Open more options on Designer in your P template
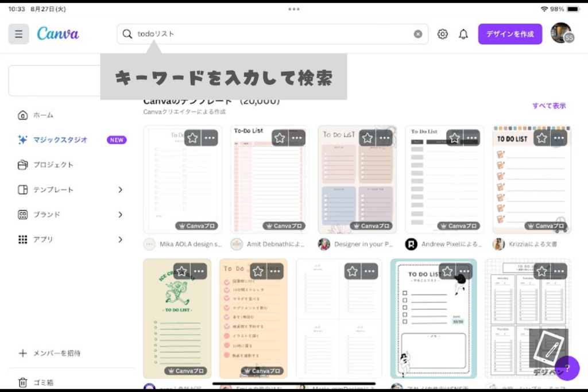Viewport: 588px width, 392px height. 384,138
